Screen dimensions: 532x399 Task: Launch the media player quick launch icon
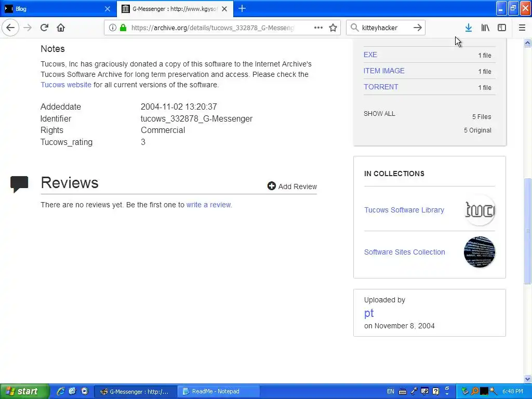85,391
